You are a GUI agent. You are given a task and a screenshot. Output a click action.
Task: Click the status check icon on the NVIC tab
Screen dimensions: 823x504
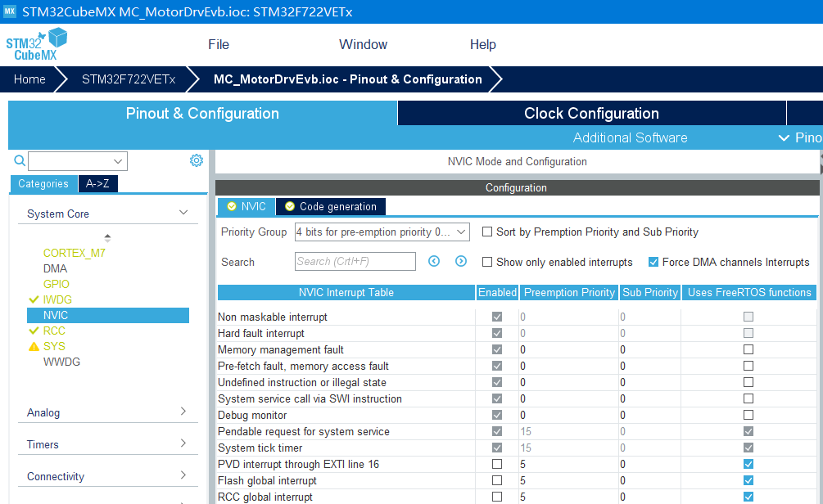tap(232, 207)
